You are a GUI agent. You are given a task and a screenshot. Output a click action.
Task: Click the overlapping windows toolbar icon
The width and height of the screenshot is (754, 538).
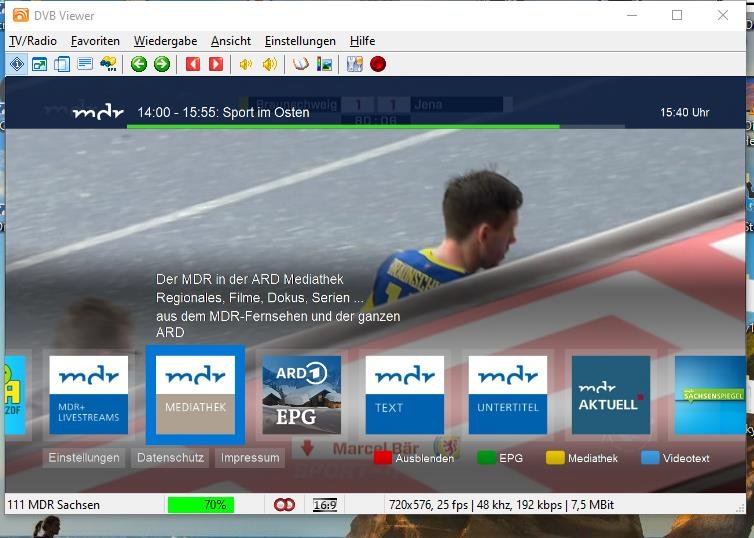coord(62,64)
